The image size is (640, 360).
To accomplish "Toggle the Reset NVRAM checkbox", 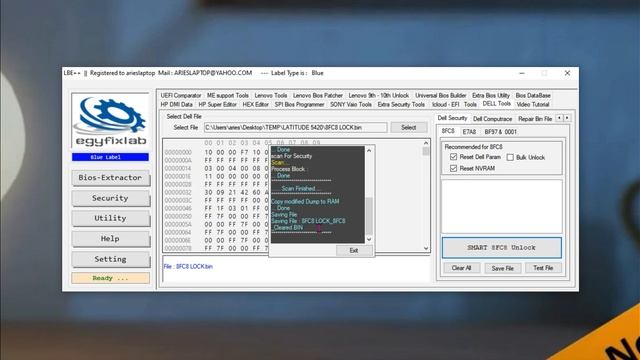I will tap(453, 168).
